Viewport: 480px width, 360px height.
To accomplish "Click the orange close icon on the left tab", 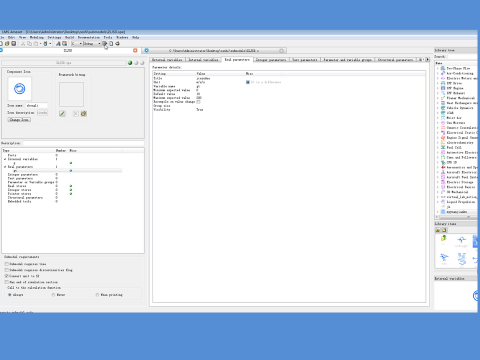I will (x=135, y=50).
